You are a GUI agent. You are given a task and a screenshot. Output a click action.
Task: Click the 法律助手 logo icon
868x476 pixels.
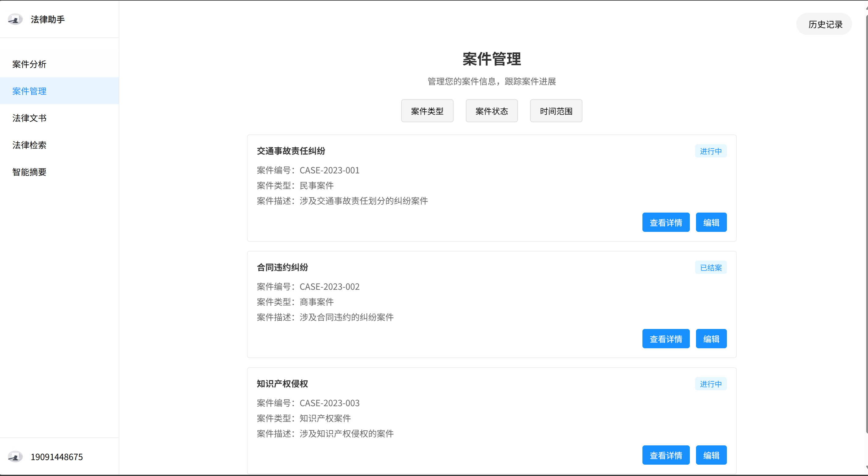[15, 20]
